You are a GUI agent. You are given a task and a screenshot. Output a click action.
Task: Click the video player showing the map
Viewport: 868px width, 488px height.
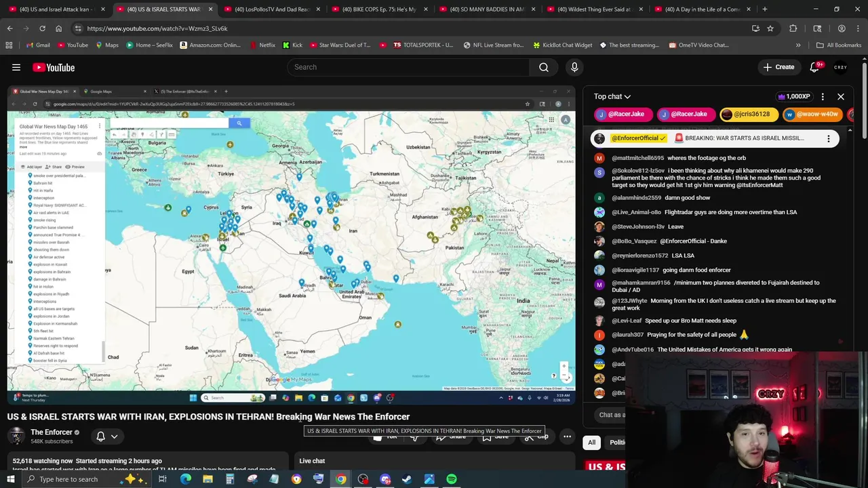291,244
